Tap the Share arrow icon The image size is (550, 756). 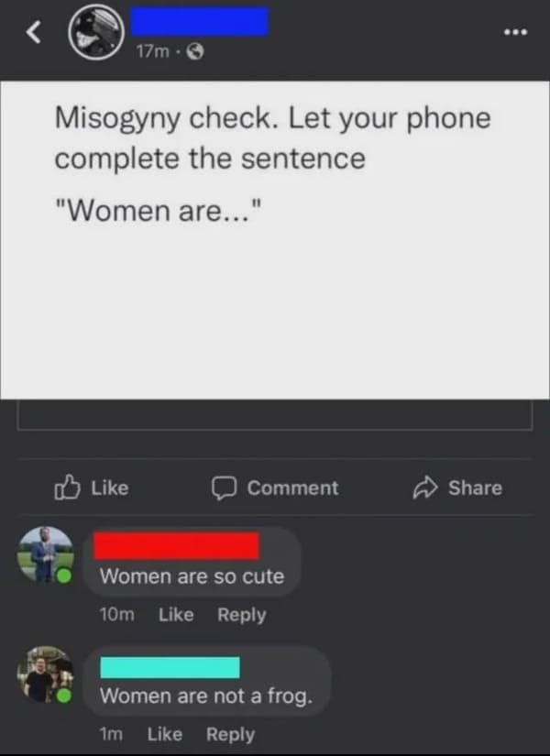[425, 488]
